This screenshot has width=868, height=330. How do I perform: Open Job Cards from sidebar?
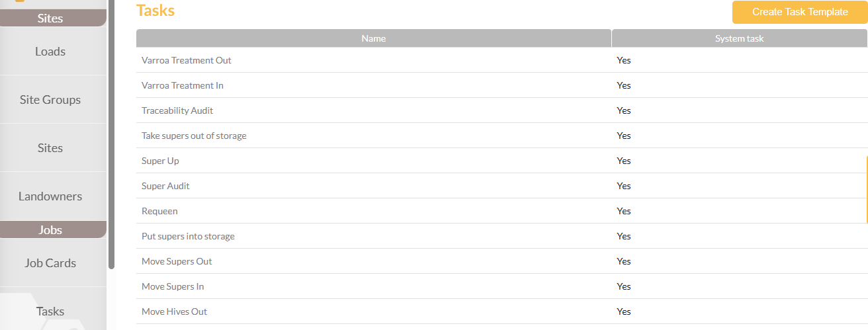click(x=50, y=263)
